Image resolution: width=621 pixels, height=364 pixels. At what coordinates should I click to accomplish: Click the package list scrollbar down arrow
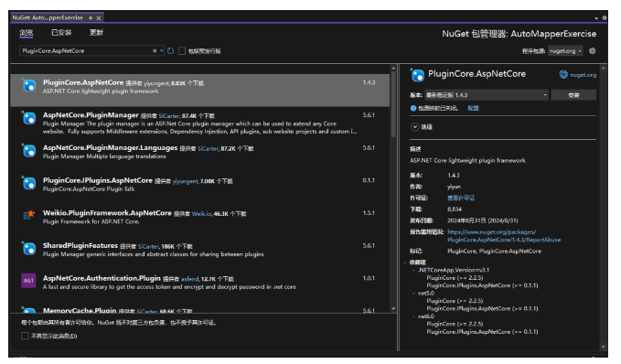[393, 308]
